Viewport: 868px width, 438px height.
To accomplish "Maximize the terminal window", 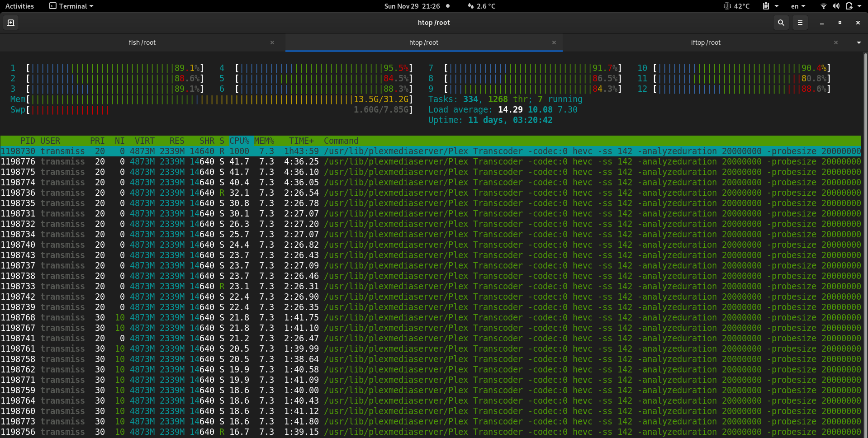I will [840, 23].
